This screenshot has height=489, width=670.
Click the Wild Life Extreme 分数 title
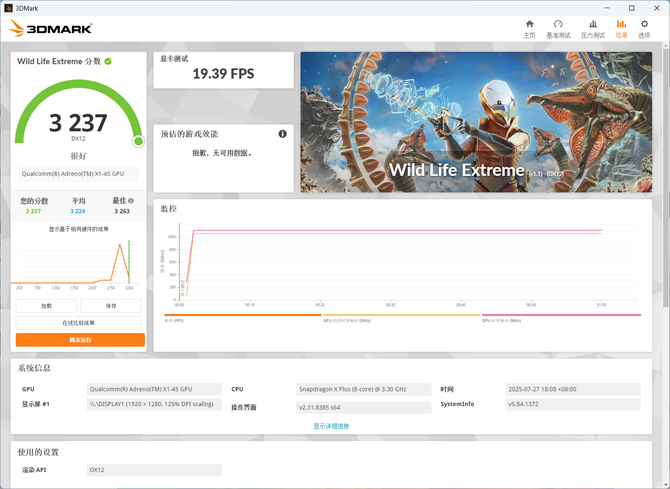pos(59,62)
